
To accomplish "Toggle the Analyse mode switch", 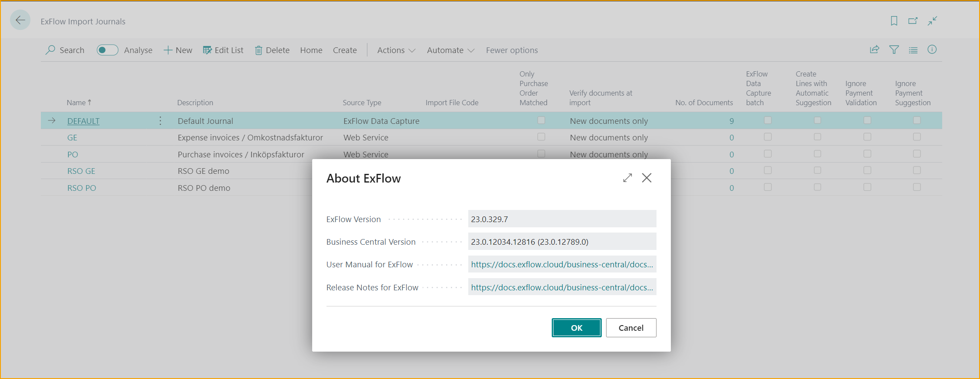I will point(107,50).
